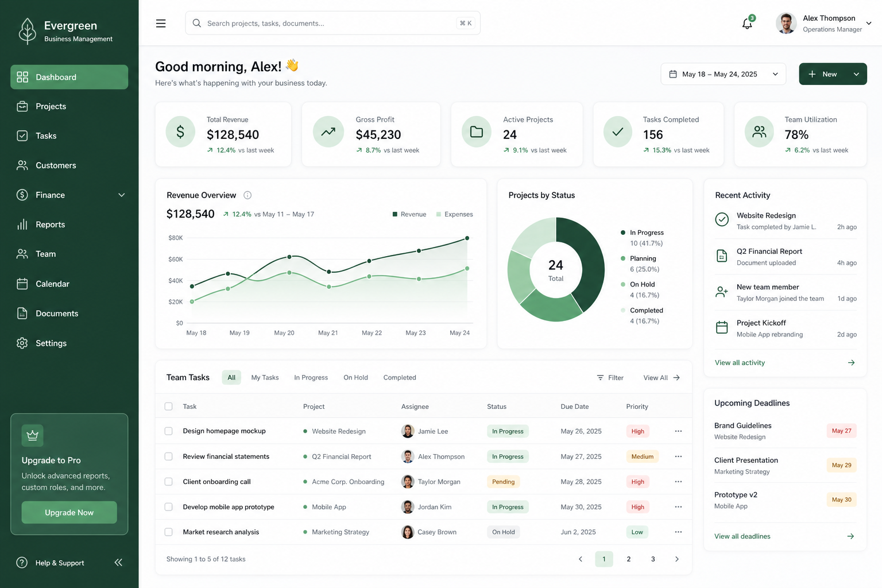Click the Revenue Overview info icon

247,195
